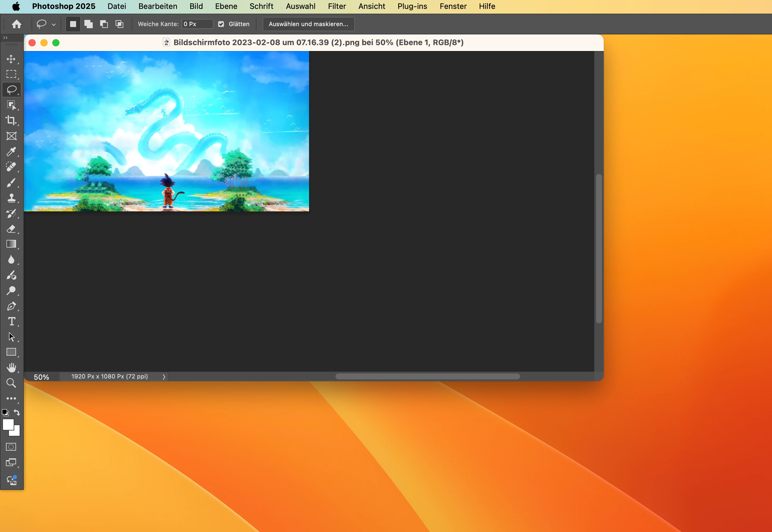Toggle Quick Mask mode
The height and width of the screenshot is (532, 772).
11,447
